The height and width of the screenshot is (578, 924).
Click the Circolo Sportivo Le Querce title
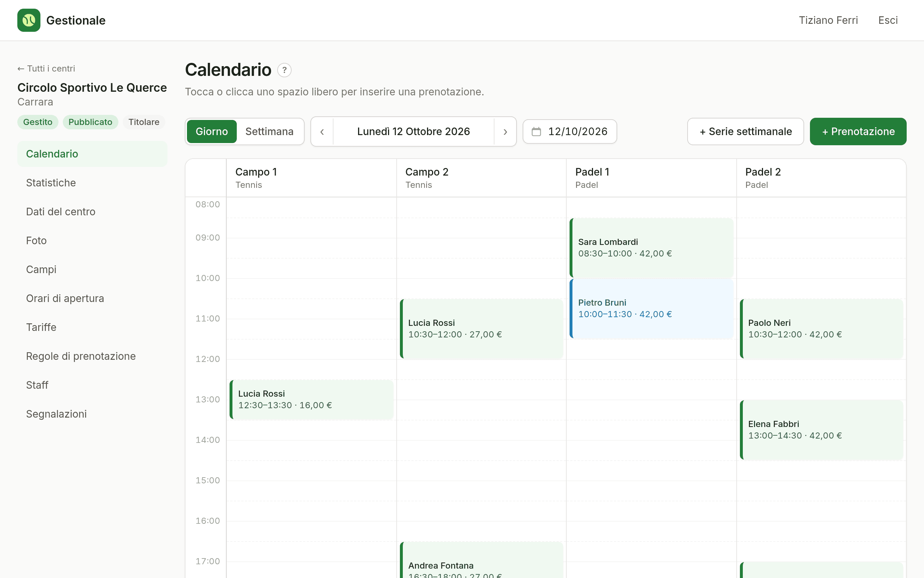tap(92, 87)
